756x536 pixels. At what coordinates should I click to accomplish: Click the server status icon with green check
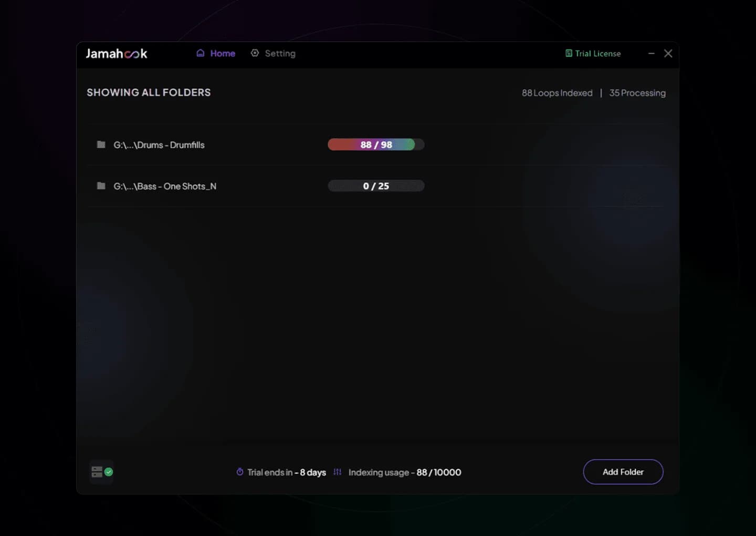point(102,472)
